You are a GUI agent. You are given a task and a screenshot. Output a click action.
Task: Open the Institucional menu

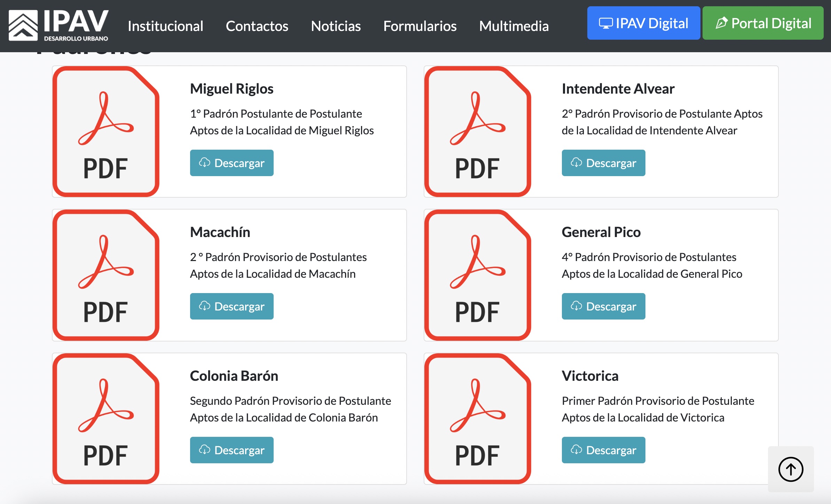(165, 26)
